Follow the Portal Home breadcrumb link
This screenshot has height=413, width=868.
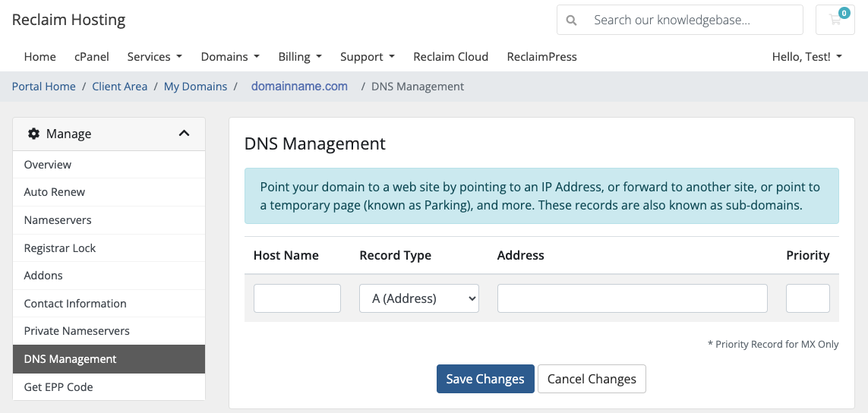tap(44, 87)
